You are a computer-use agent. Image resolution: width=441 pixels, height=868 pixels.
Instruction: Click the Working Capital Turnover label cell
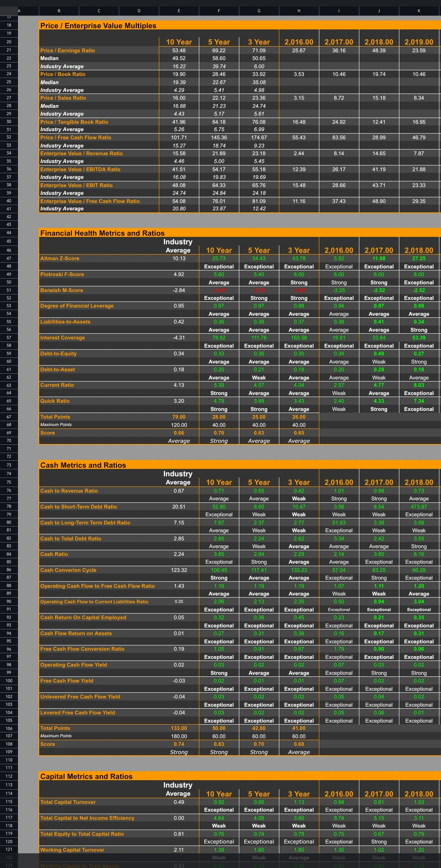pyautogui.click(x=72, y=850)
